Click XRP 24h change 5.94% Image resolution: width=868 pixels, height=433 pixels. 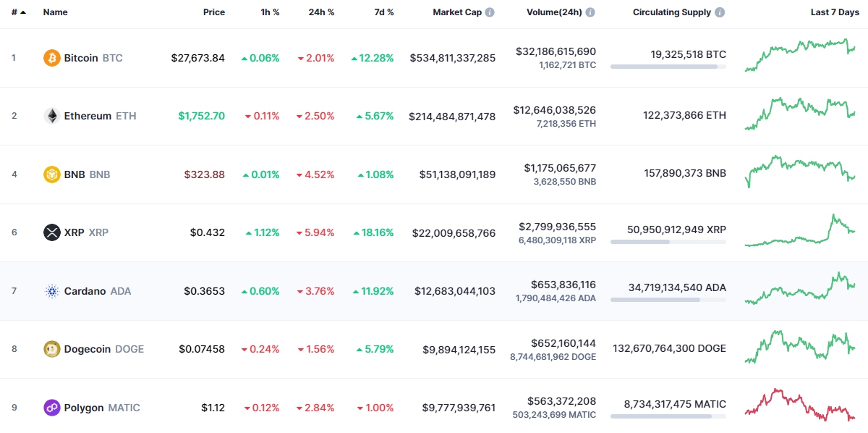315,232
